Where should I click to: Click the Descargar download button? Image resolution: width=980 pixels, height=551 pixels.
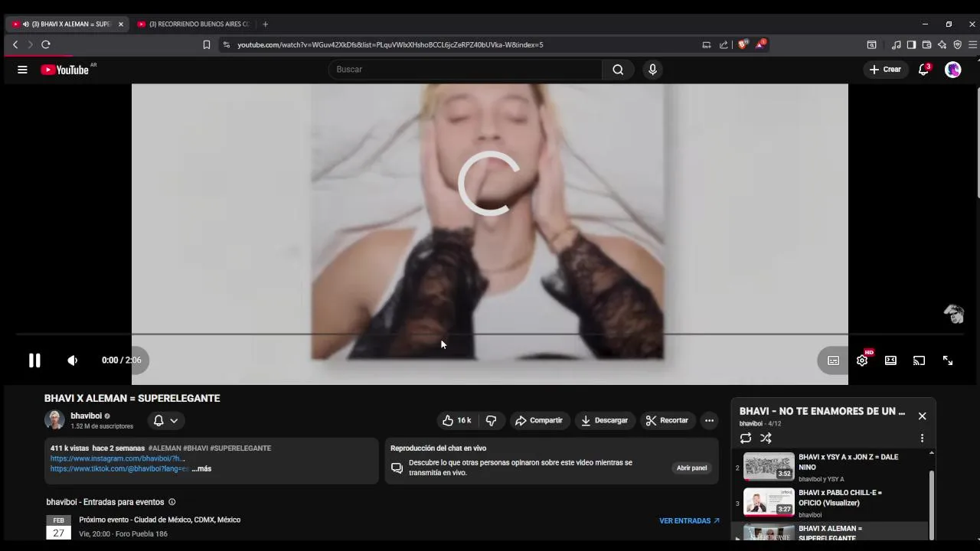[604, 420]
